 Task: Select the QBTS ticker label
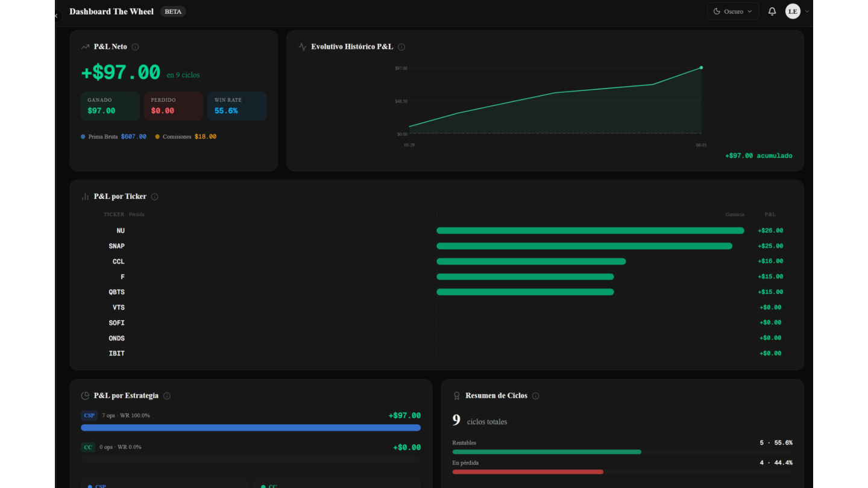point(117,292)
